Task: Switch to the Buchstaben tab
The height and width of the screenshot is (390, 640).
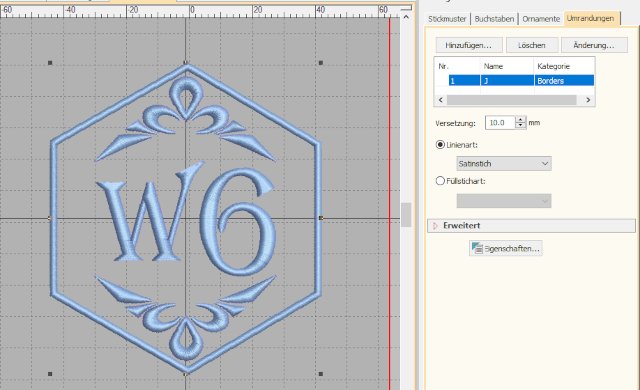Action: 494,19
